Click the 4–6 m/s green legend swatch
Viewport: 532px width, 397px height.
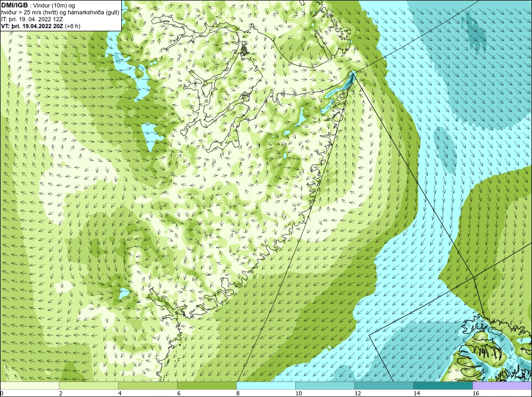pos(148,385)
